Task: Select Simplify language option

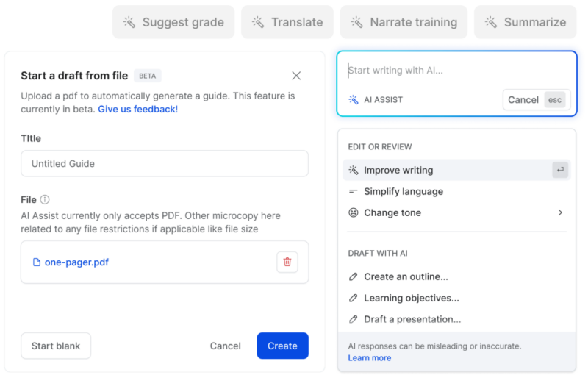Action: point(456,192)
